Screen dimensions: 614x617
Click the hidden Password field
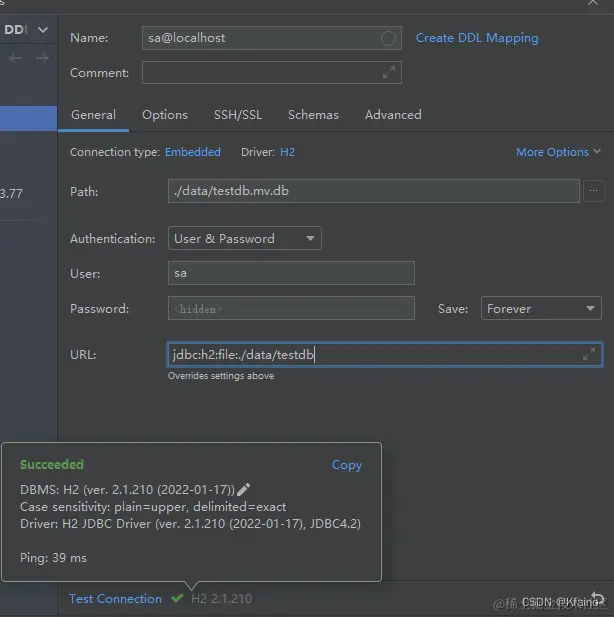(x=291, y=308)
